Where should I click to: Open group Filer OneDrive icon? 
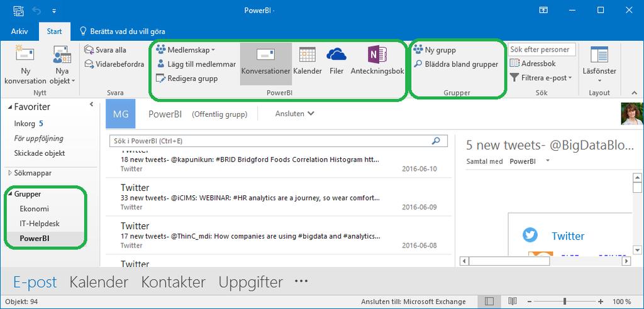click(336, 62)
